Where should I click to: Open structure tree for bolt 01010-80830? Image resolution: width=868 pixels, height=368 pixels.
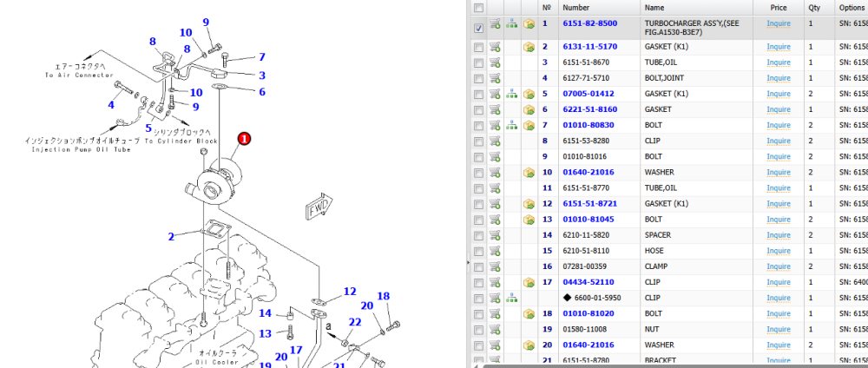(512, 125)
